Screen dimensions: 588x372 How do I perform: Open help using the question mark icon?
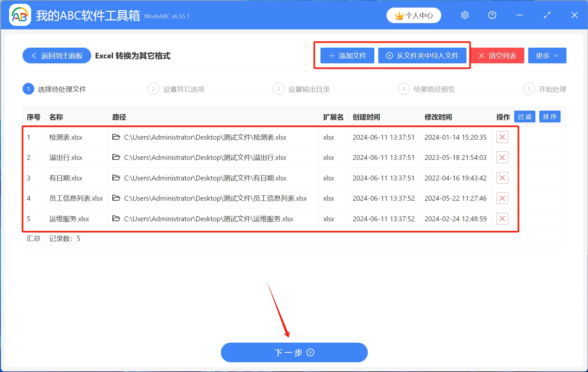pos(492,15)
